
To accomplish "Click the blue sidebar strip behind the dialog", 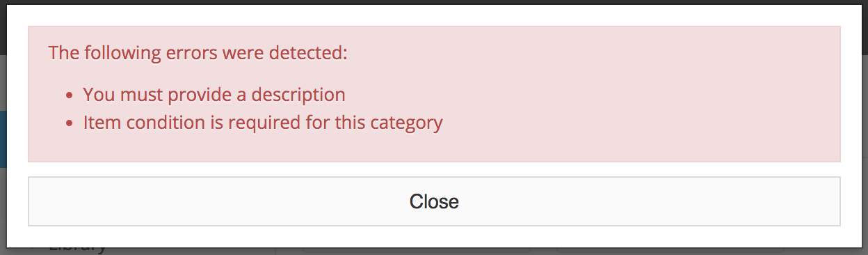I will click(3, 139).
